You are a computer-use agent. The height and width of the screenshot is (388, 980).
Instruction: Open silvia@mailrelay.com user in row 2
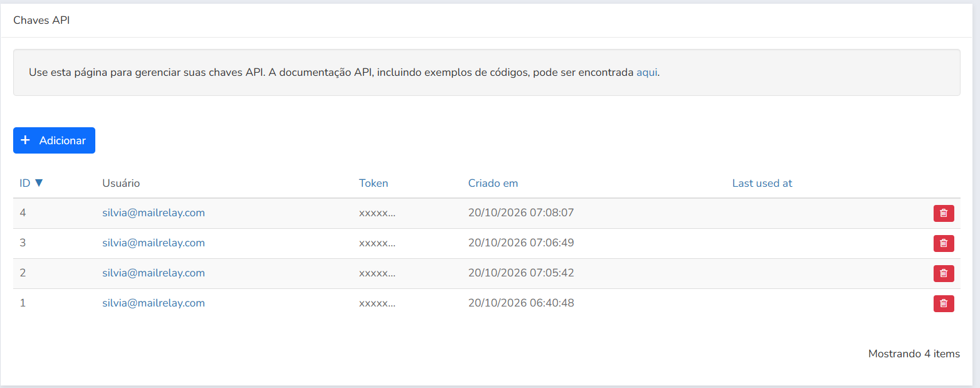[154, 273]
